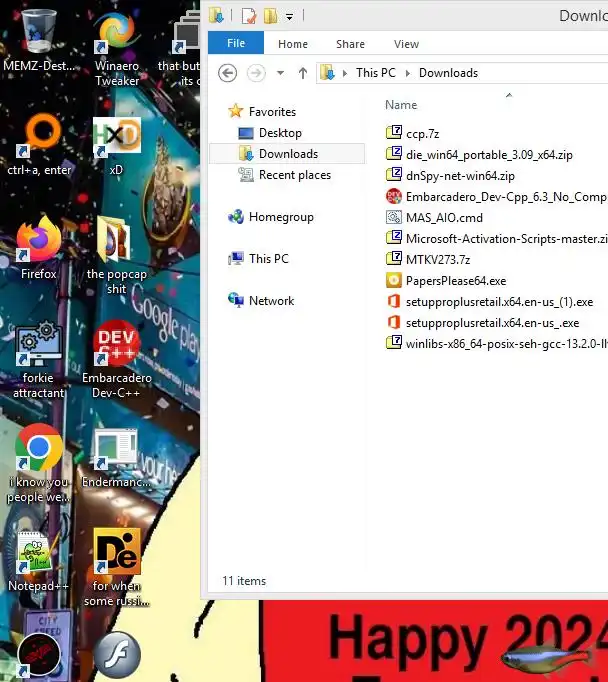Viewport: 608px width, 682px height.
Task: Select Downloads under Favorites
Action: pos(287,154)
